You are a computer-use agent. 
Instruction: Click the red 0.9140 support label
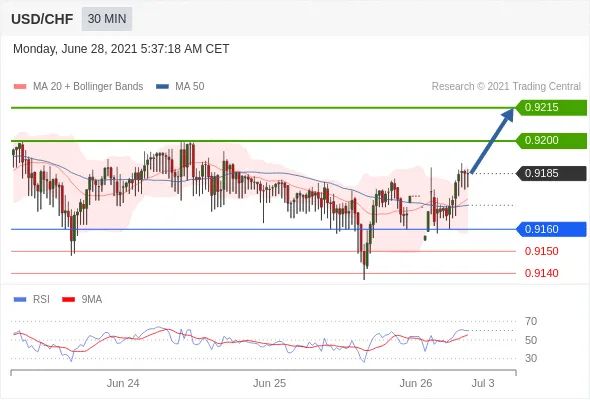[541, 273]
